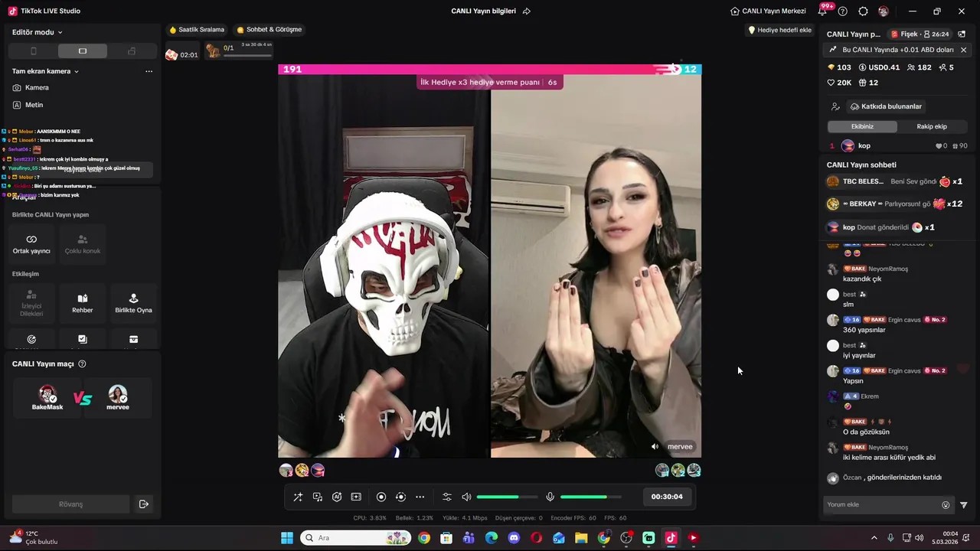
Task: Click the exit match icon beside Rövanş
Action: 143,504
